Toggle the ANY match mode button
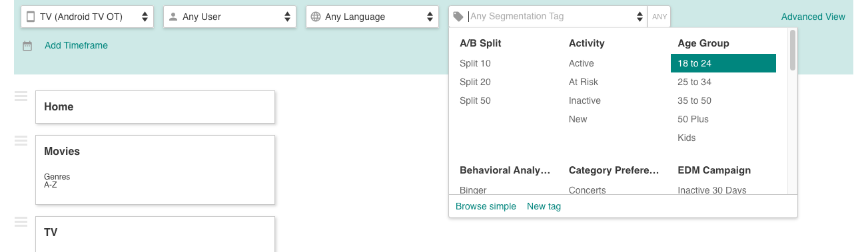 pyautogui.click(x=659, y=17)
